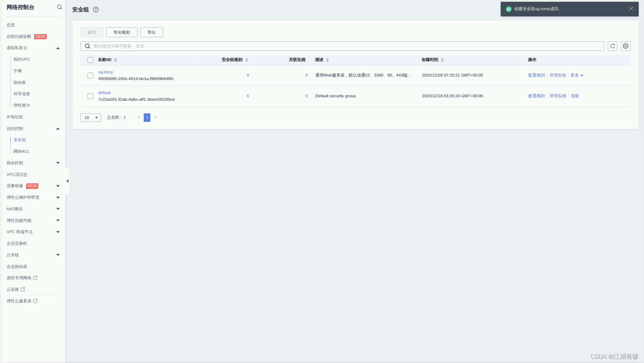Viewport: 644px width, 363px height.
Task: Click 配置规则 for the default group
Action: 536,96
